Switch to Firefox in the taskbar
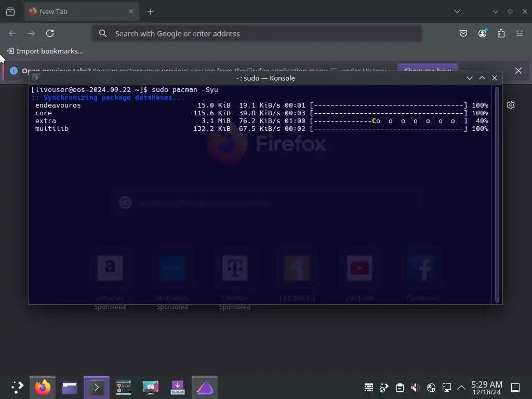This screenshot has width=532, height=399. click(43, 388)
